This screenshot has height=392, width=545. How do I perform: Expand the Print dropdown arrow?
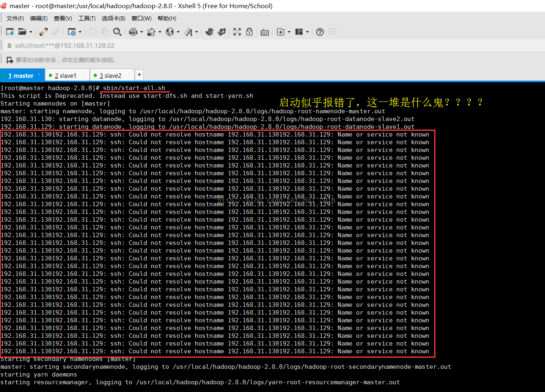click(141, 32)
